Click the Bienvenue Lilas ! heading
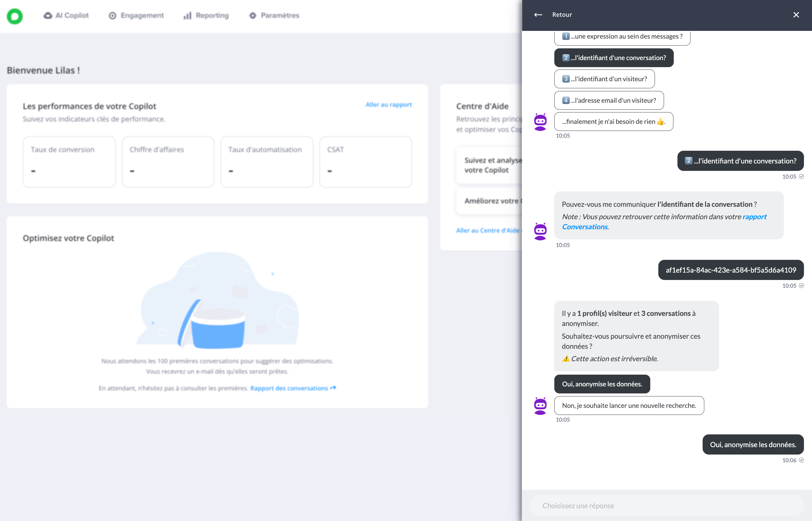 click(x=43, y=70)
